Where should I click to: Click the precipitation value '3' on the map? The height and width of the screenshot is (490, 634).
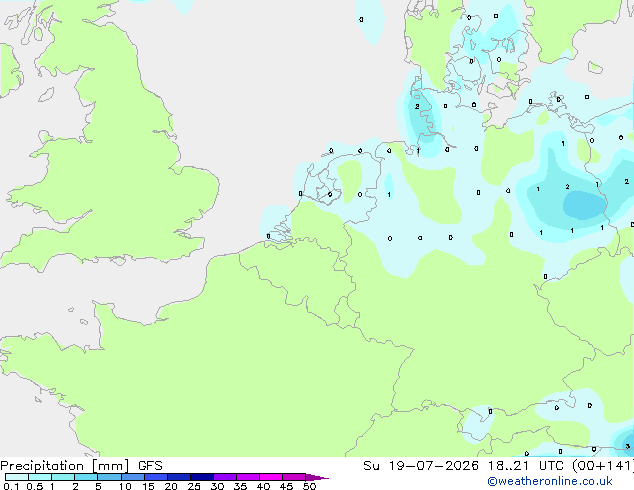pyautogui.click(x=628, y=446)
